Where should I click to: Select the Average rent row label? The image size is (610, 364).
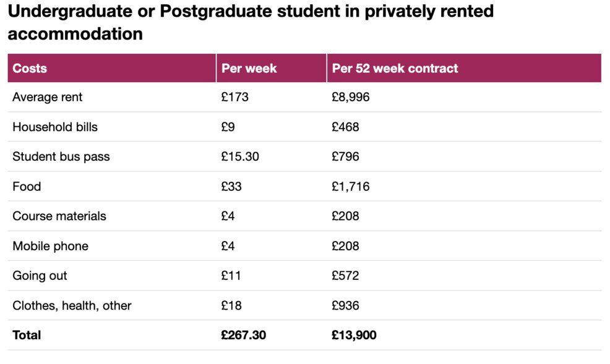(x=48, y=97)
